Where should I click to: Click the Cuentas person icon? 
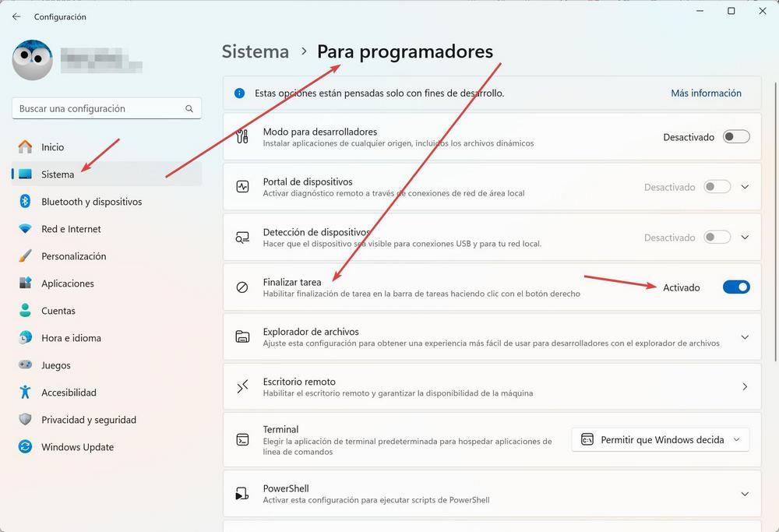[25, 311]
